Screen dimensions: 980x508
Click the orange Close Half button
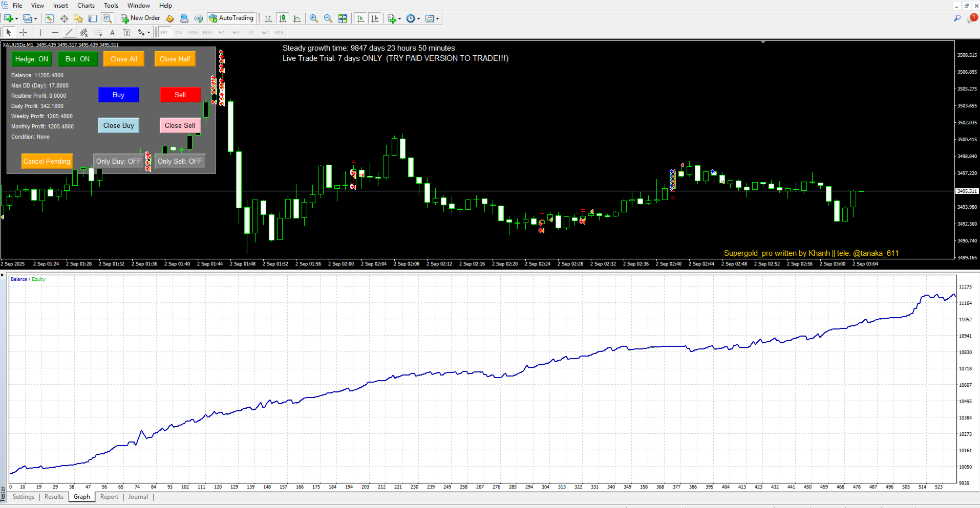click(x=175, y=59)
